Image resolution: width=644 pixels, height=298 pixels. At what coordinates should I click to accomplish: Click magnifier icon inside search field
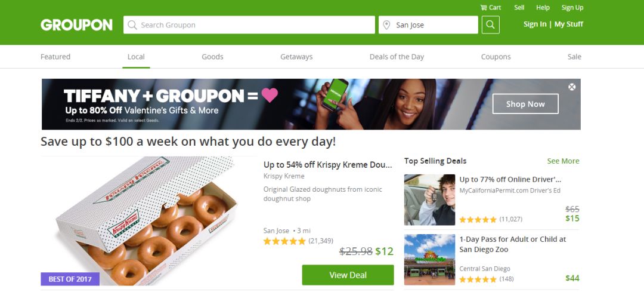tap(132, 25)
